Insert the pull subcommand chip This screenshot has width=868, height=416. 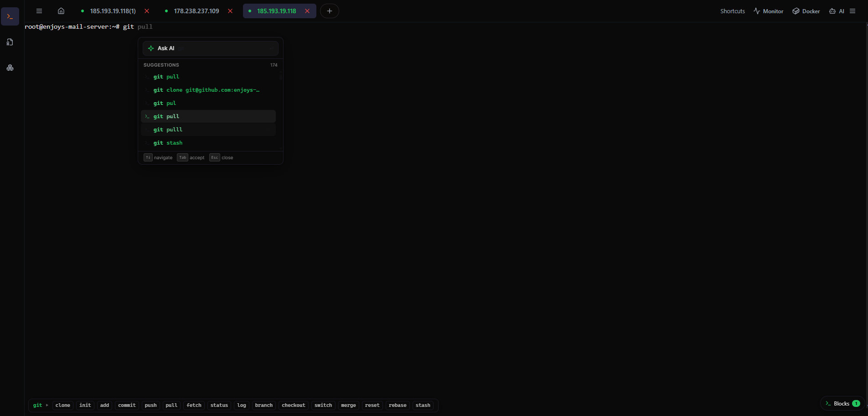point(171,405)
